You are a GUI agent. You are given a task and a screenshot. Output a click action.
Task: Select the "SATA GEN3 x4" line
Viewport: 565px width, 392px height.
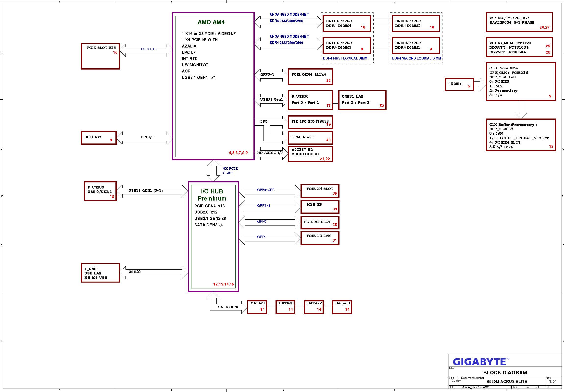tap(209, 225)
